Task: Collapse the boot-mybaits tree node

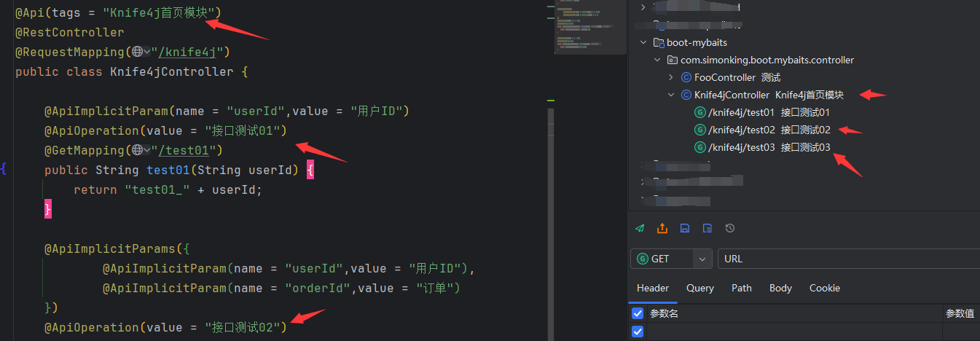Action: [x=642, y=42]
